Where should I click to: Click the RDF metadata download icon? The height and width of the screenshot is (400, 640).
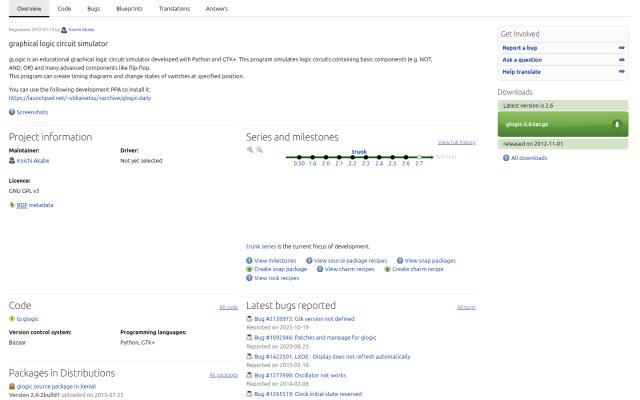[x=12, y=205]
